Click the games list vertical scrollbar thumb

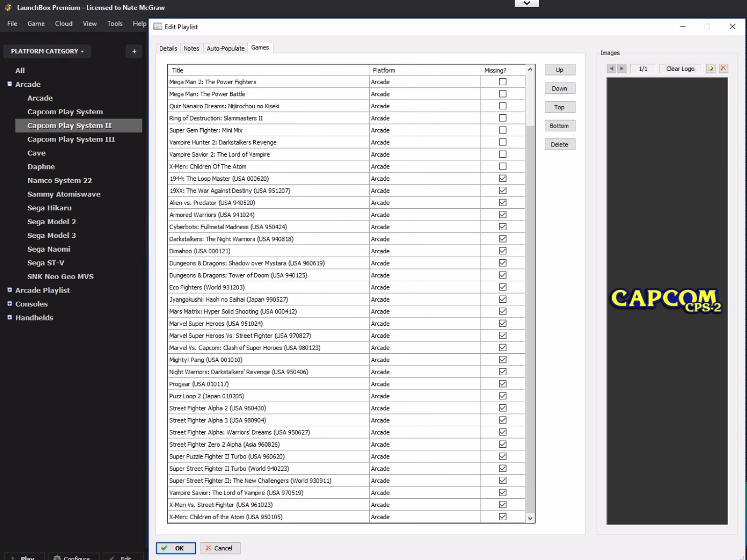(530, 319)
